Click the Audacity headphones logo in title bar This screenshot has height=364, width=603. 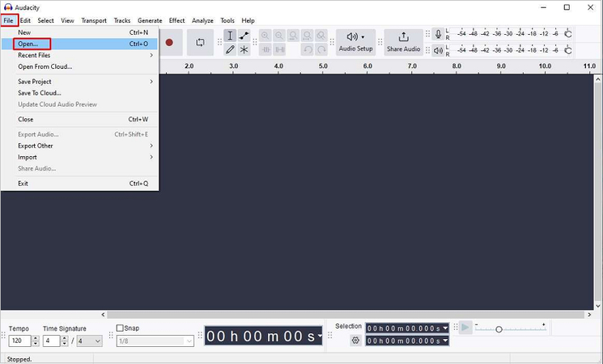point(8,7)
